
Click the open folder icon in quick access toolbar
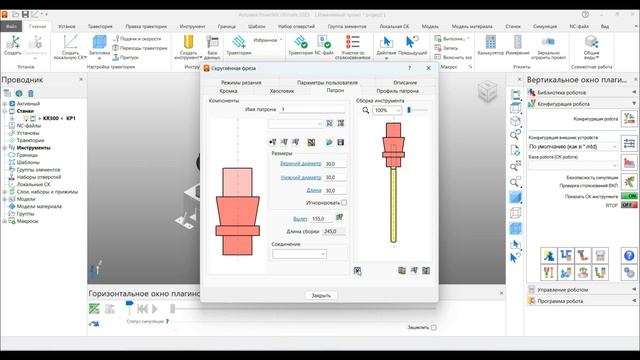click(16, 14)
